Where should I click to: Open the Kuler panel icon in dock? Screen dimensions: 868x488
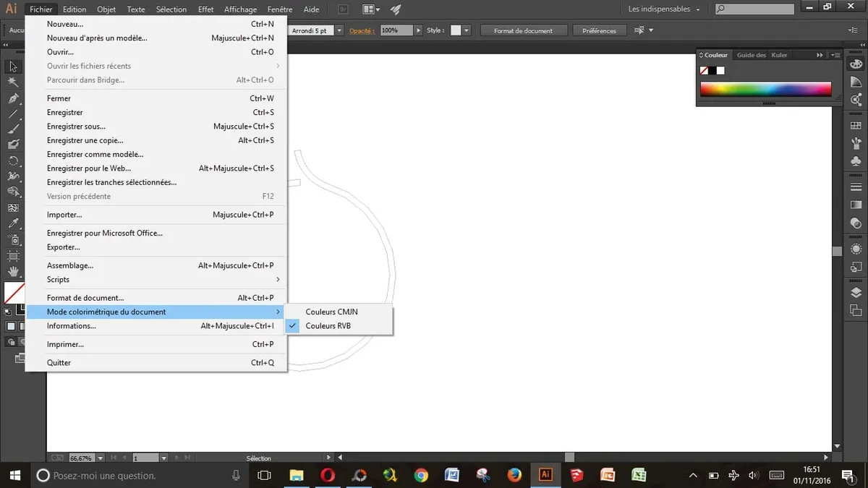[x=856, y=100]
